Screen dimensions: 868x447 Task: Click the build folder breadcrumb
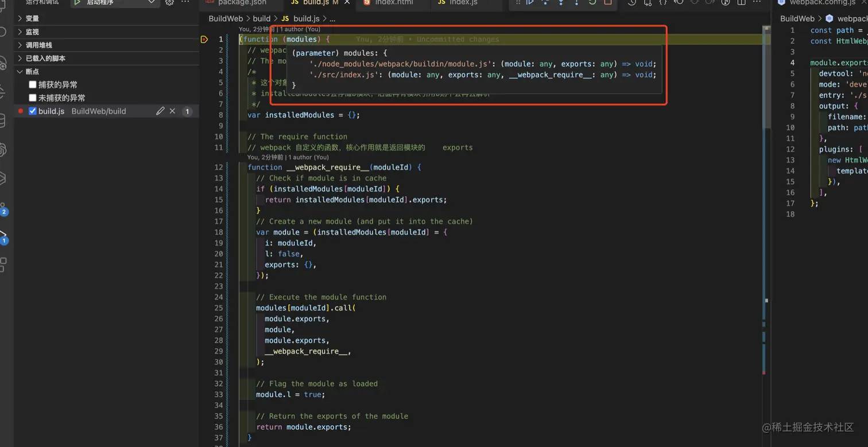(x=261, y=18)
